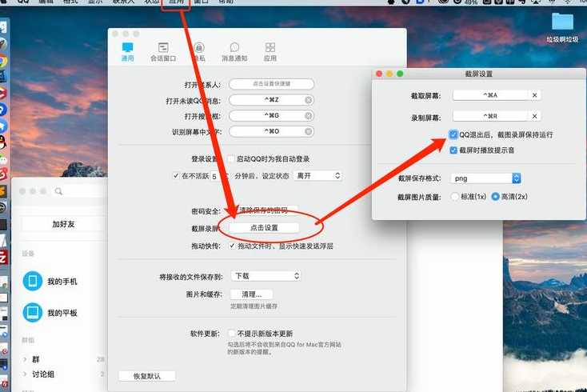This screenshot has width=587, height=392.
Task: Open the 下载 save location dropdown
Action: pos(266,276)
